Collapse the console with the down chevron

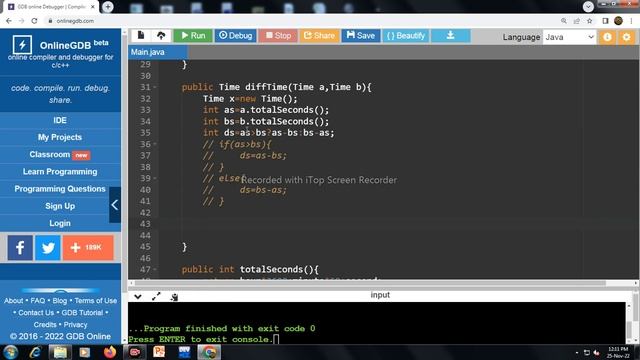point(138,297)
